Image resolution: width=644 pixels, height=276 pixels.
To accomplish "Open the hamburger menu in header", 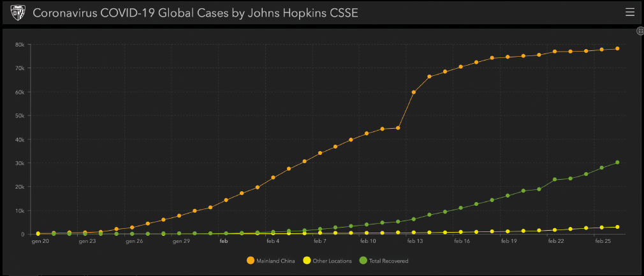I will tap(630, 12).
